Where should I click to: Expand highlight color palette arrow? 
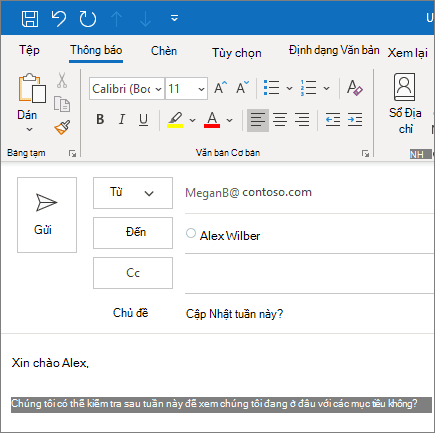(x=192, y=120)
